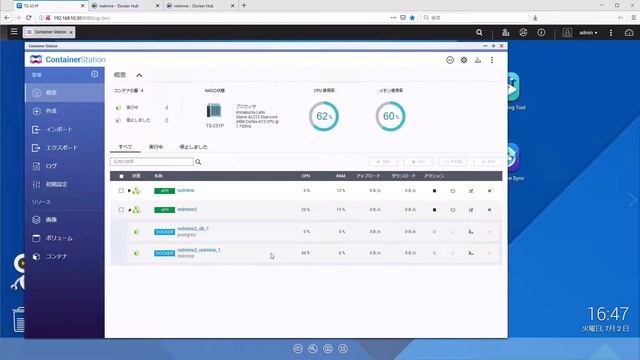Image resolution: width=640 pixels, height=360 pixels.
Task: Collapse the redmine2 application row
Action: [x=129, y=210]
